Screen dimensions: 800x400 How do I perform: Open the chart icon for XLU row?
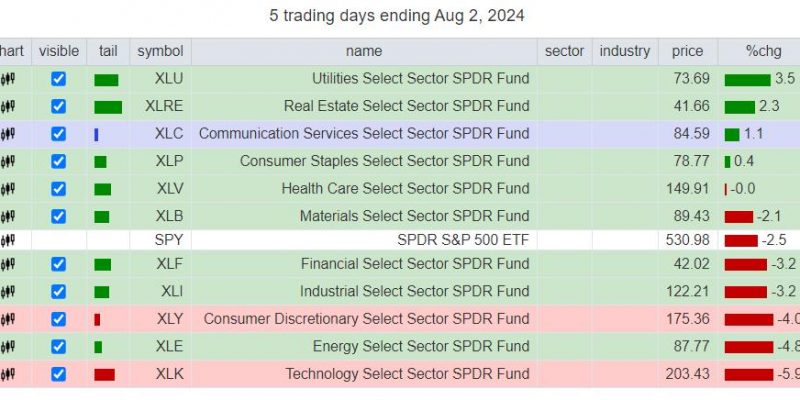[x=8, y=79]
